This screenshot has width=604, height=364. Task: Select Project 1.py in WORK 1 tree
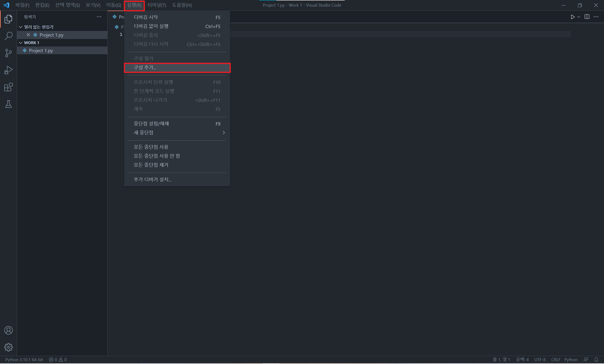[x=41, y=50]
